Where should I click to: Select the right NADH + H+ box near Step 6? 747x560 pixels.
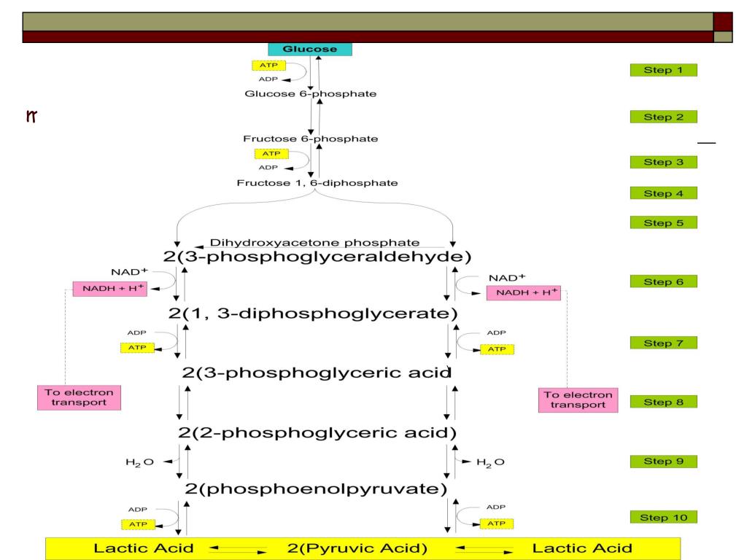coord(524,293)
